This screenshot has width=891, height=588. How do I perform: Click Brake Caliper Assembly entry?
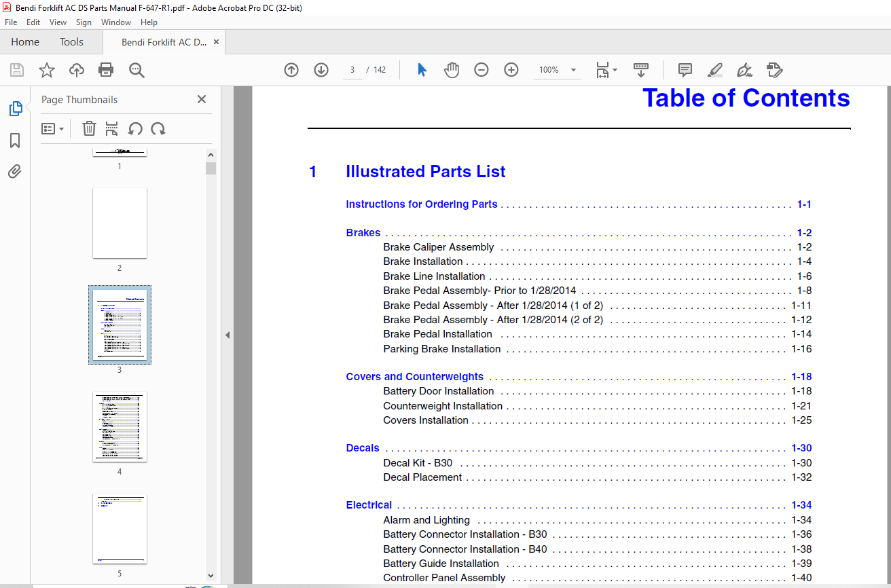point(439,247)
